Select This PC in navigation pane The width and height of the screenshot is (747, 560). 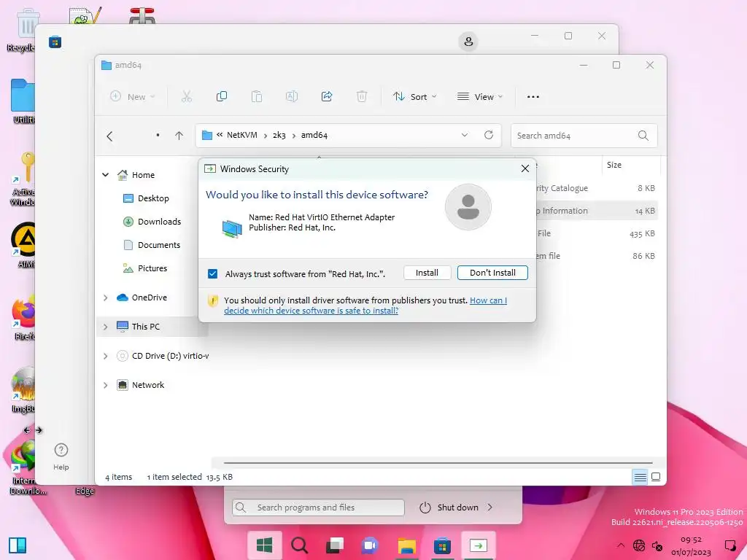point(145,327)
